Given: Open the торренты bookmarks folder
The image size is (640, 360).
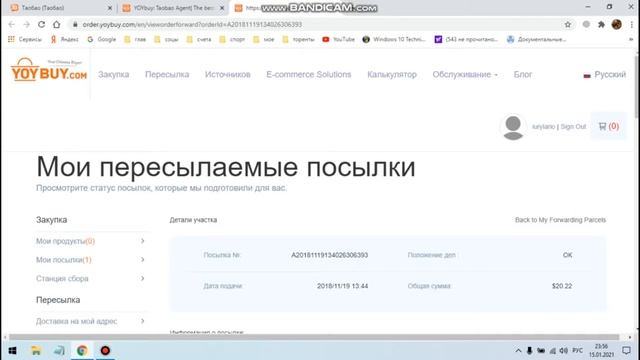Looking at the screenshot, I should click(x=298, y=39).
